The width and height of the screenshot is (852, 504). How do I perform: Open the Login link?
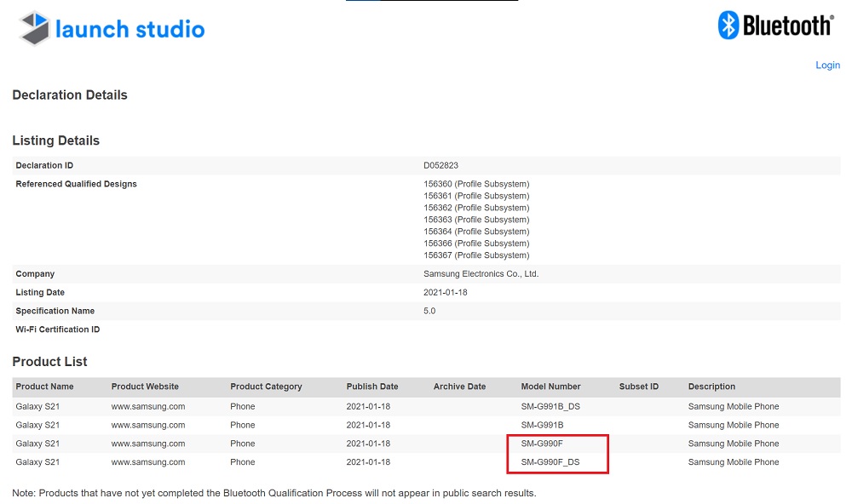tap(827, 66)
